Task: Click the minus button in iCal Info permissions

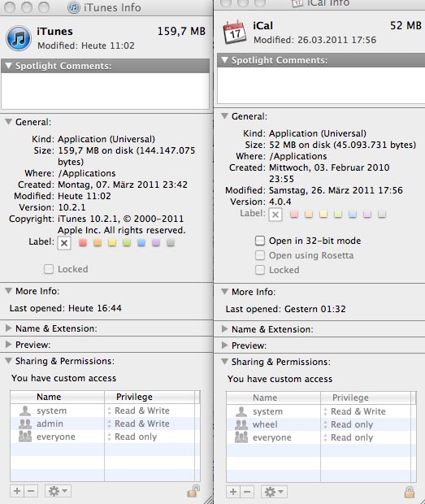Action: point(247,492)
